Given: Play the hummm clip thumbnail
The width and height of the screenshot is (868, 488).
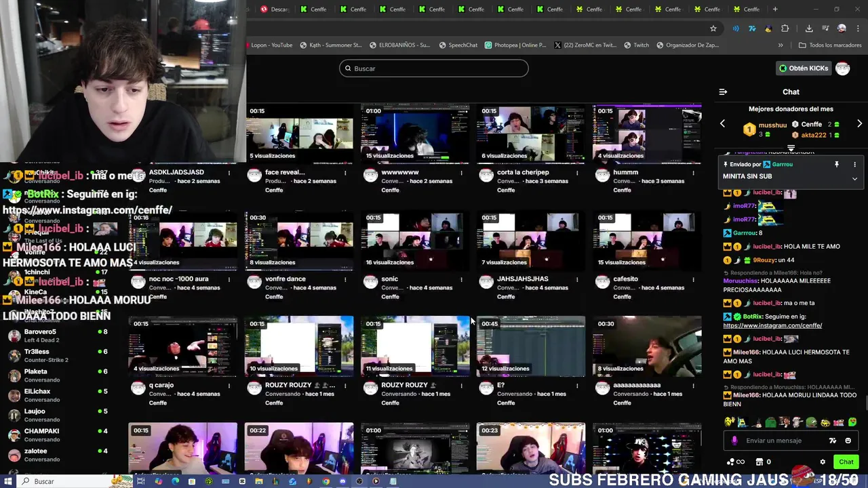Looking at the screenshot, I should pyautogui.click(x=647, y=134).
